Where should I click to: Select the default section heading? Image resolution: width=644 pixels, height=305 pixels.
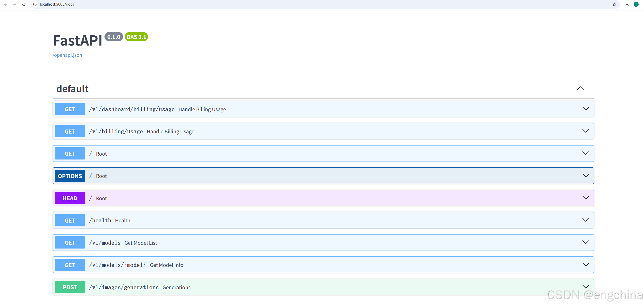(72, 89)
